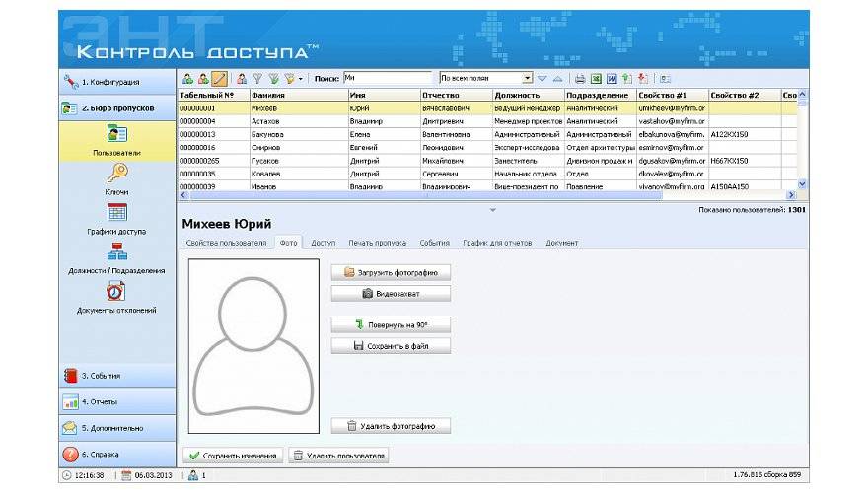This screenshot has width=868, height=493.
Task: Click the Excel export icon in toolbar
Action: [596, 78]
